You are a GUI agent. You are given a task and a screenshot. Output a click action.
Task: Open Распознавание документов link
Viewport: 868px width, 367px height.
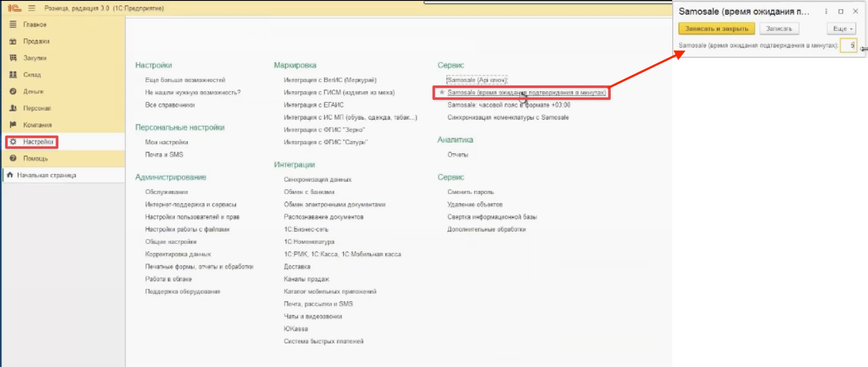(x=323, y=217)
